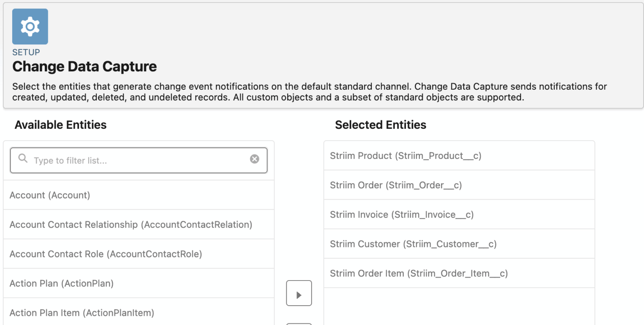Click the Change Data Capture heading

(84, 66)
